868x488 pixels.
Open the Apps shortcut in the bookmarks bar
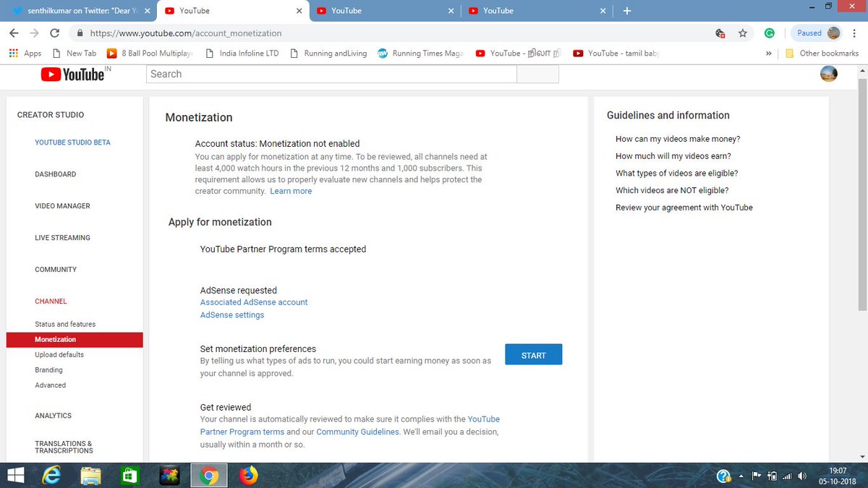tap(25, 53)
